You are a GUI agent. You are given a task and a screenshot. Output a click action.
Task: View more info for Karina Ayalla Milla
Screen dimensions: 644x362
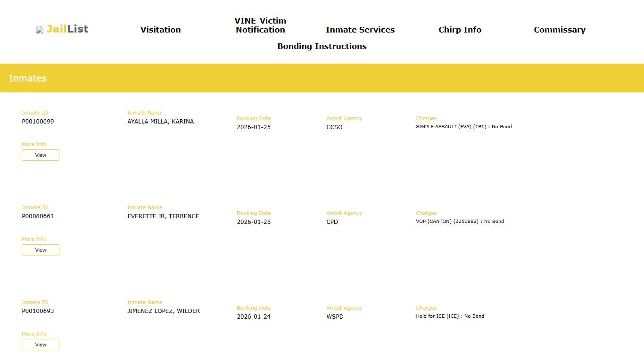click(x=41, y=155)
